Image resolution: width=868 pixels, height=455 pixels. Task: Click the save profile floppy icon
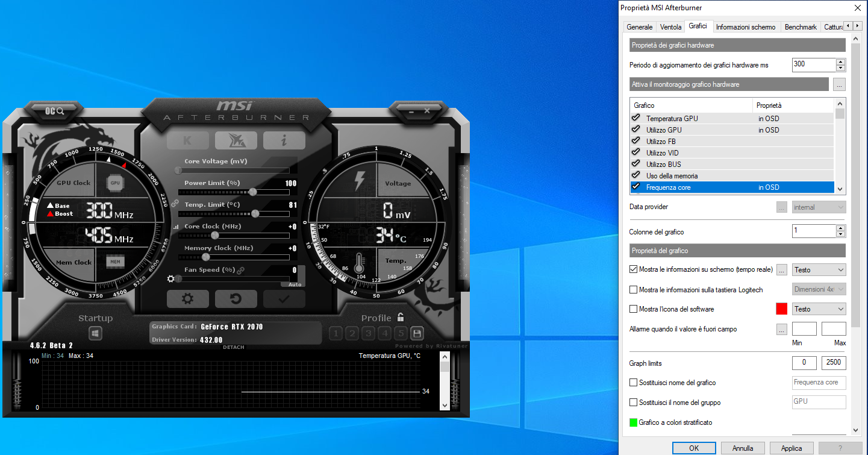coord(417,333)
